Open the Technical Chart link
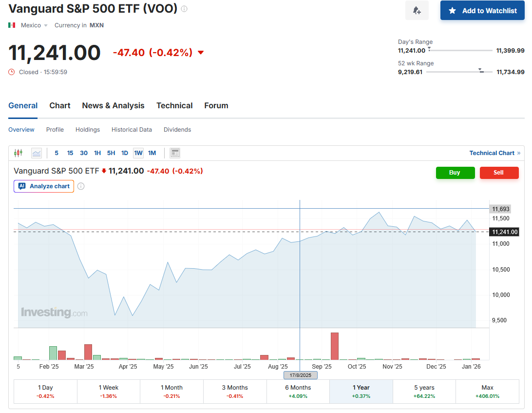This screenshot has height=413, width=532. 494,153
